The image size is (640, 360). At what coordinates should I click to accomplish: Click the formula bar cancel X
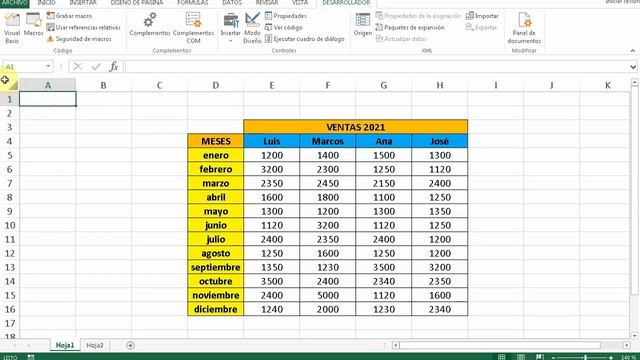[x=77, y=67]
